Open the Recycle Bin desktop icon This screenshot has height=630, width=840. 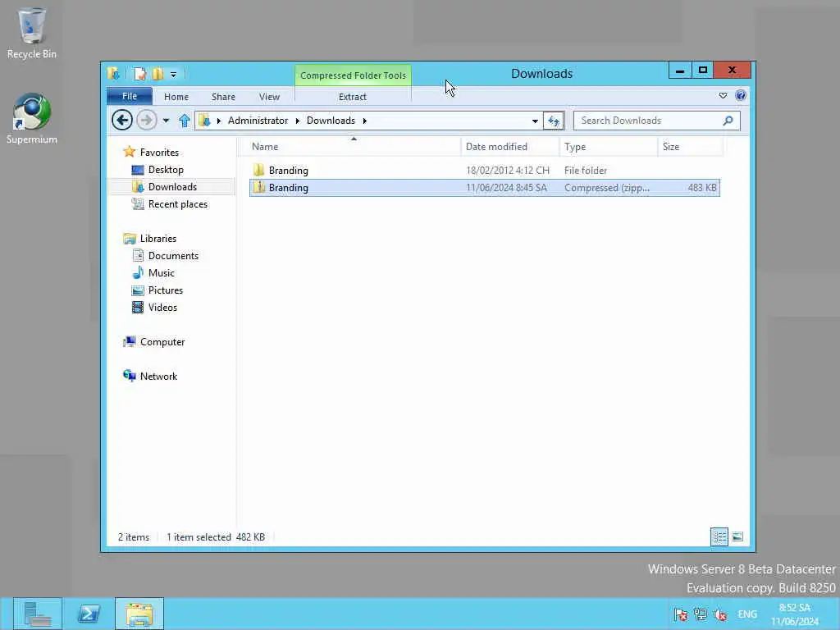(32, 33)
